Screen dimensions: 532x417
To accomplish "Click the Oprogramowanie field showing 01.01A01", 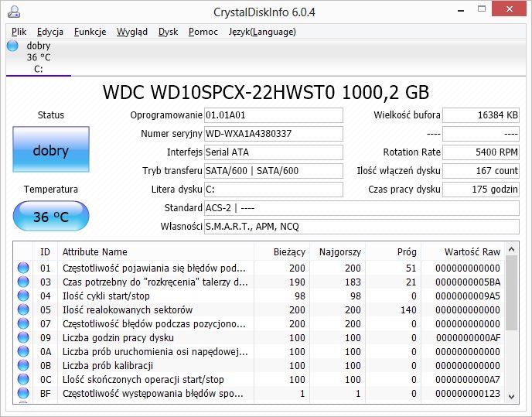I will (x=274, y=115).
